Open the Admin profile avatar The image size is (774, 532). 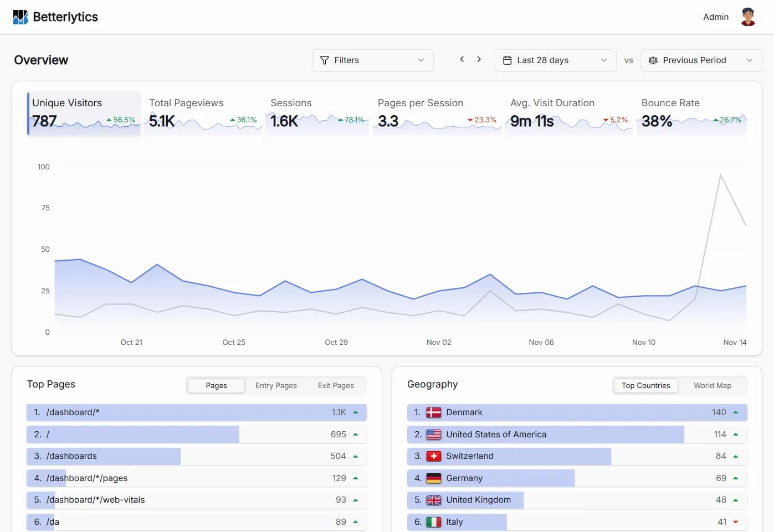tap(748, 17)
